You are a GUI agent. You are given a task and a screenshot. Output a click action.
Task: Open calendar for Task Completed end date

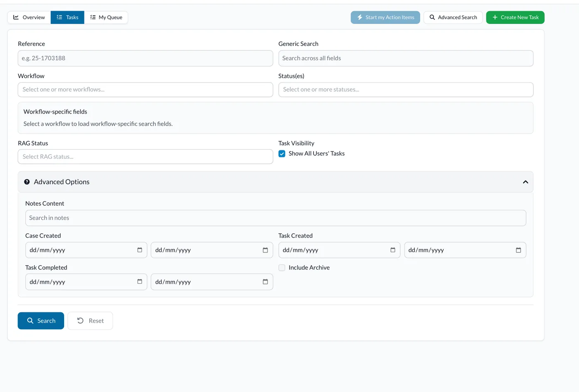(x=266, y=282)
